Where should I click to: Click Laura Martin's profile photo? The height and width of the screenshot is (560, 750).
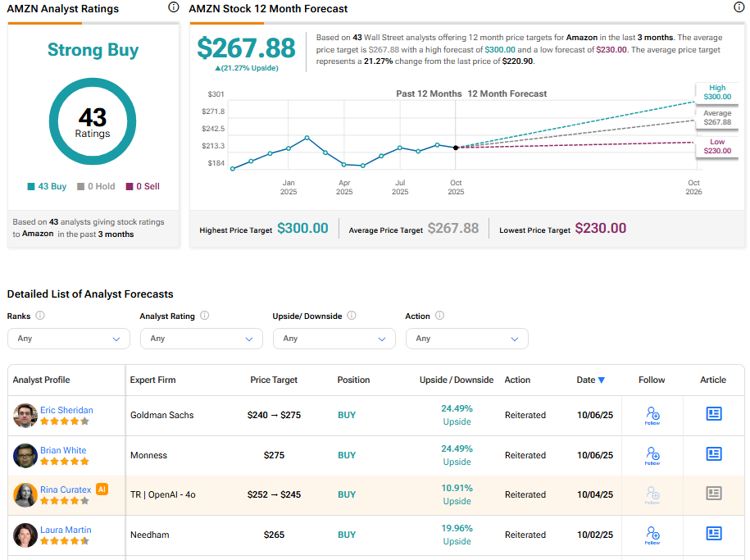(25, 535)
